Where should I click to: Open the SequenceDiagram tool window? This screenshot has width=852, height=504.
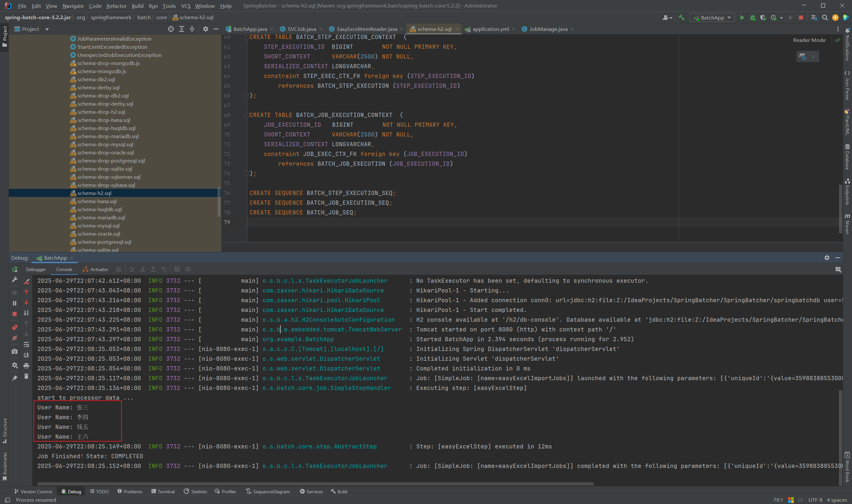click(x=268, y=491)
